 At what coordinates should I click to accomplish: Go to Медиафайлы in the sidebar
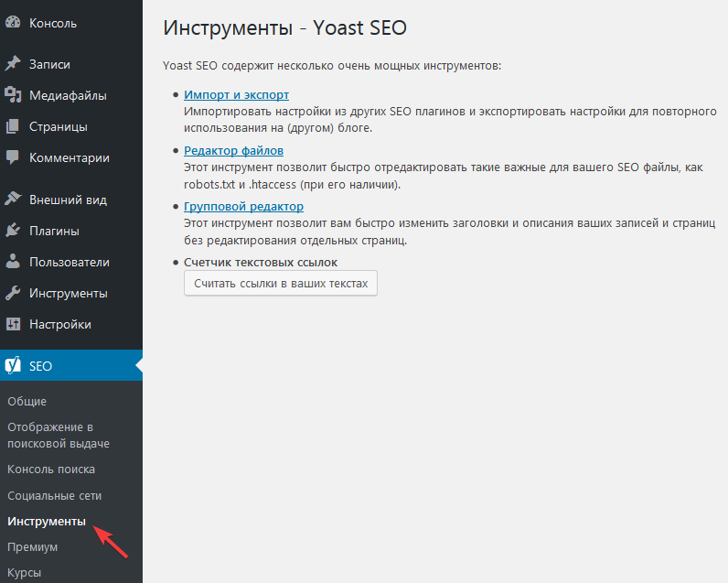(x=71, y=95)
